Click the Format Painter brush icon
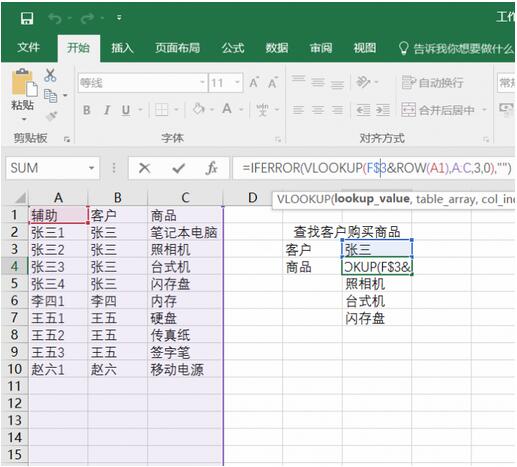Screen dimensions: 517x467 pyautogui.click(x=51, y=116)
